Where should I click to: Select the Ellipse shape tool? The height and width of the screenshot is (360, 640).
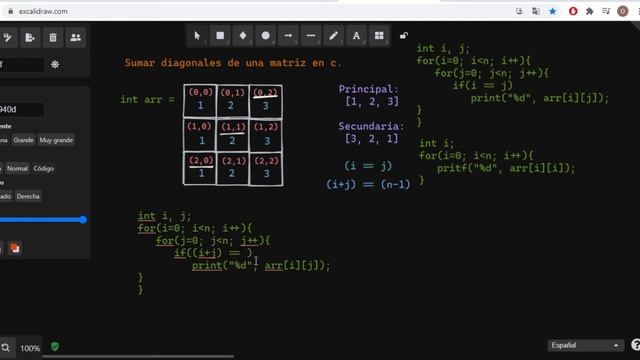click(266, 36)
